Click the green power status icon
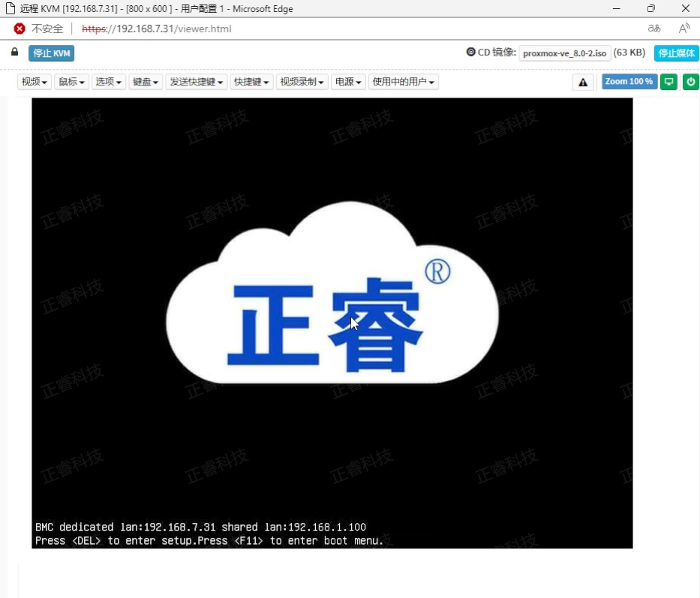700x598 pixels. [691, 82]
